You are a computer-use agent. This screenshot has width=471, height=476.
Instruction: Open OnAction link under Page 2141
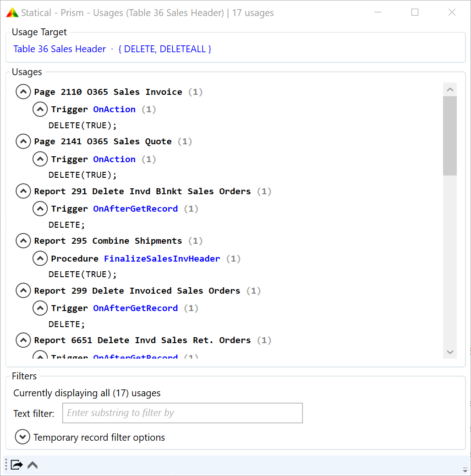[x=114, y=159]
